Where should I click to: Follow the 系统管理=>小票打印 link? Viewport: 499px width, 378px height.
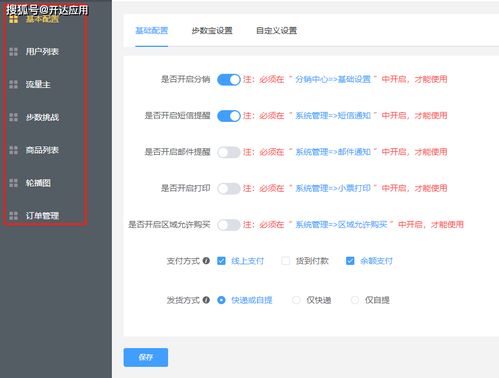point(333,188)
